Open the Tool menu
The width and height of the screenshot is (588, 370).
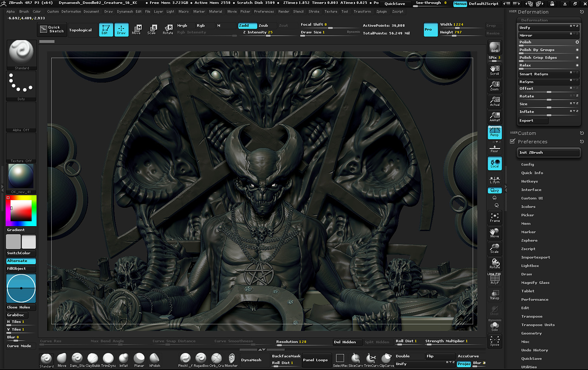[x=344, y=12]
